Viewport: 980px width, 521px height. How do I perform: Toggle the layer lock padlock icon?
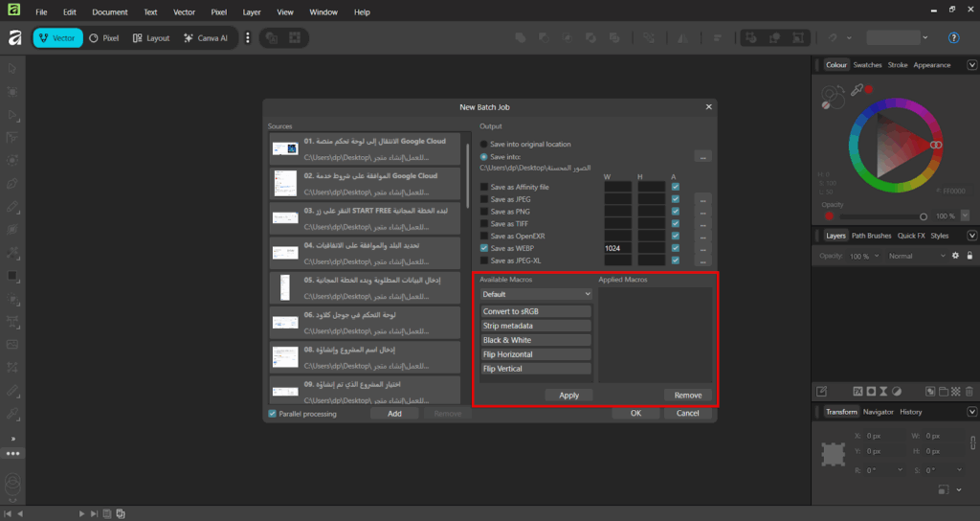click(969, 256)
